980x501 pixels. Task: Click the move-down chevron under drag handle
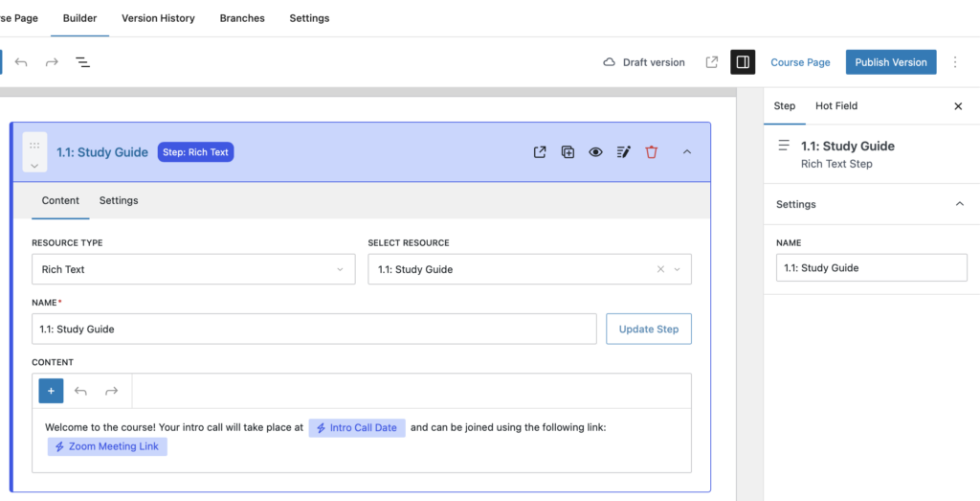click(34, 166)
